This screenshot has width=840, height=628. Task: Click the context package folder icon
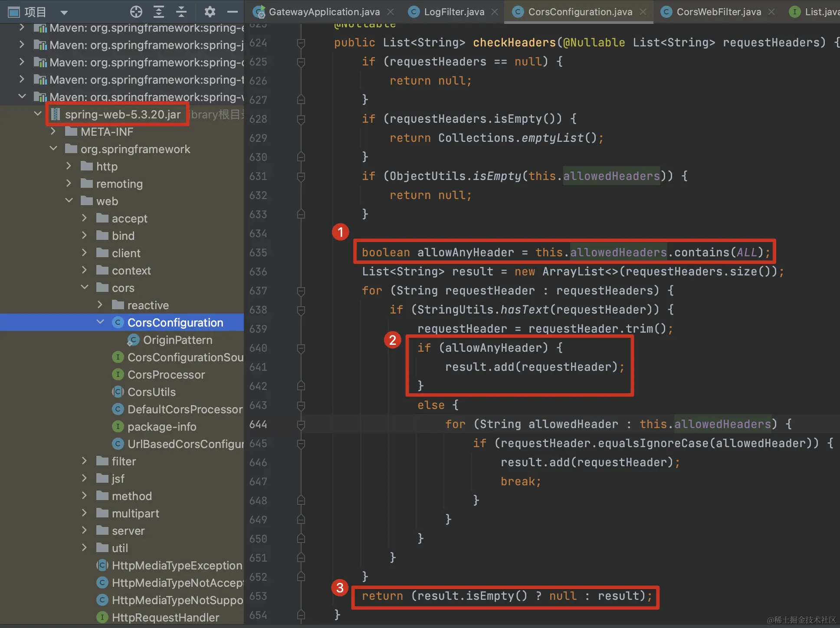click(102, 270)
